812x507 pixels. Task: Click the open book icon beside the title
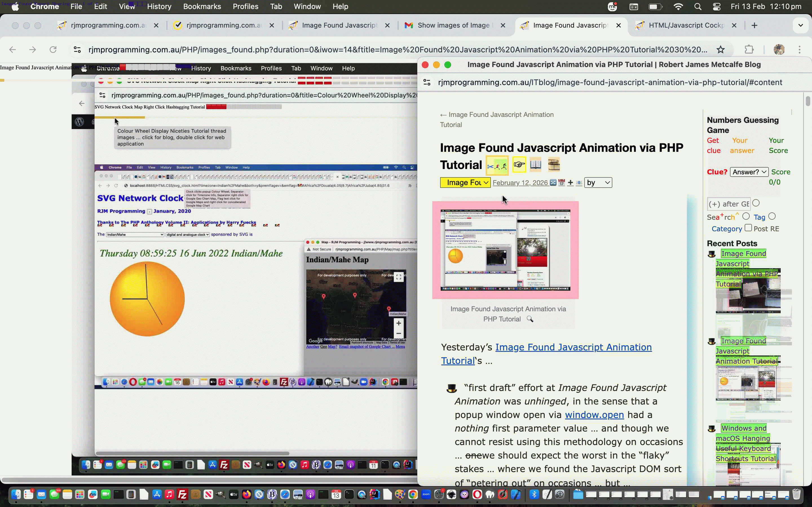[x=535, y=165]
